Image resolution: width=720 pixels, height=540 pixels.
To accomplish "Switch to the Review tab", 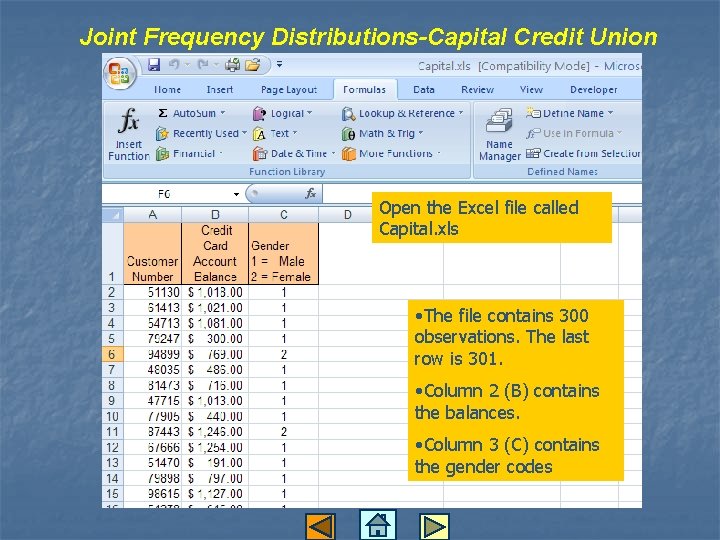I will [478, 90].
